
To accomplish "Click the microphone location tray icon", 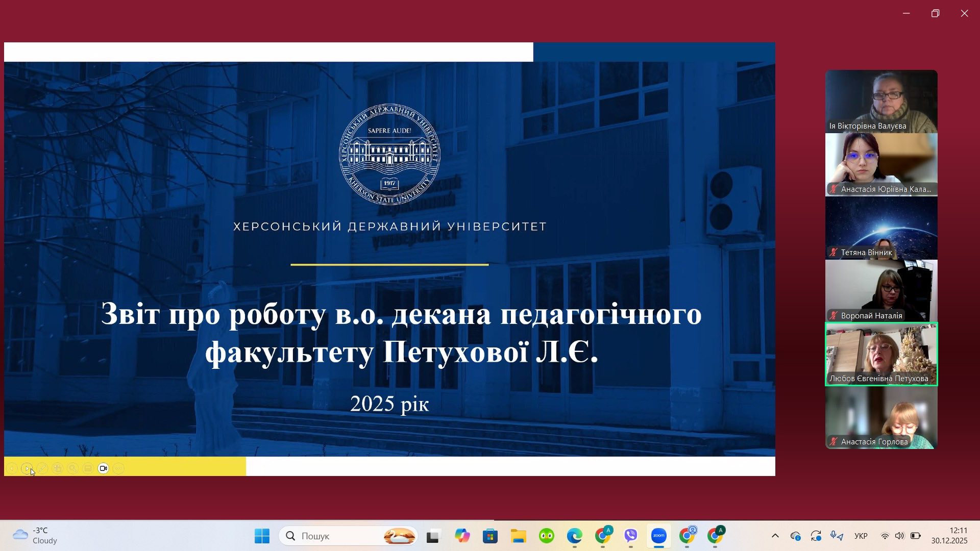I will (836, 536).
